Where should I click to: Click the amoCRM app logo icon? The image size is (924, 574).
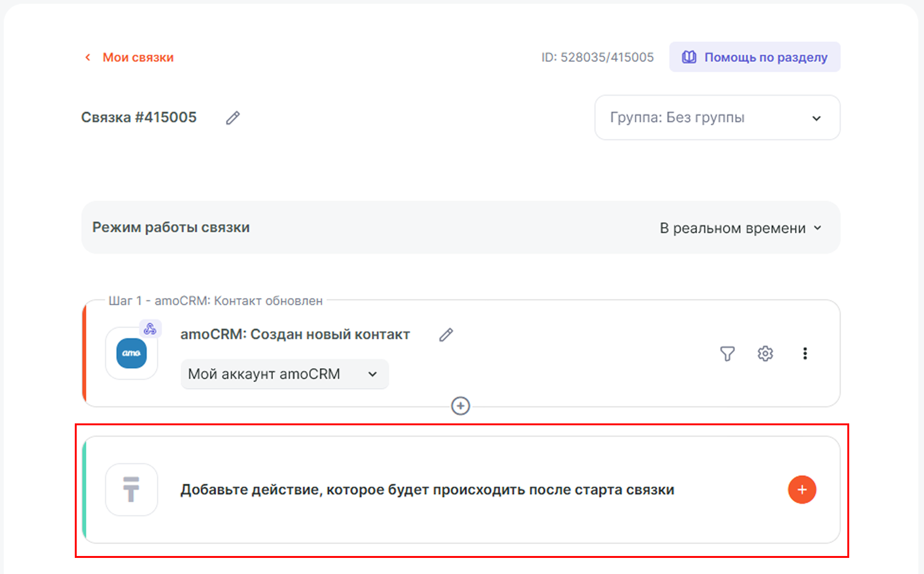[132, 353]
